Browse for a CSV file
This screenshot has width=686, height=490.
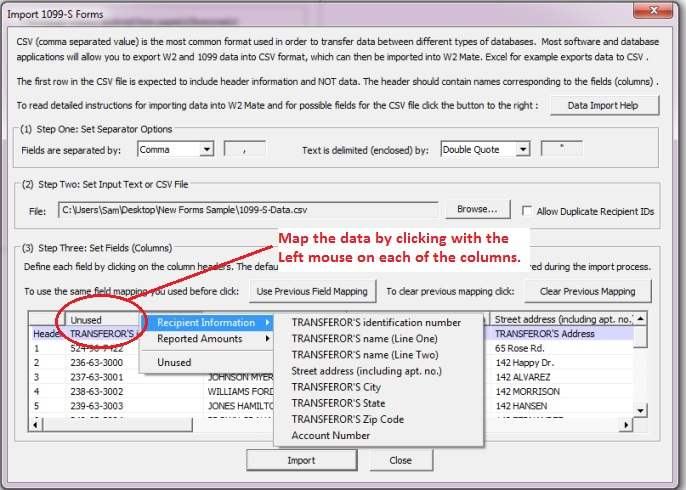coord(478,209)
